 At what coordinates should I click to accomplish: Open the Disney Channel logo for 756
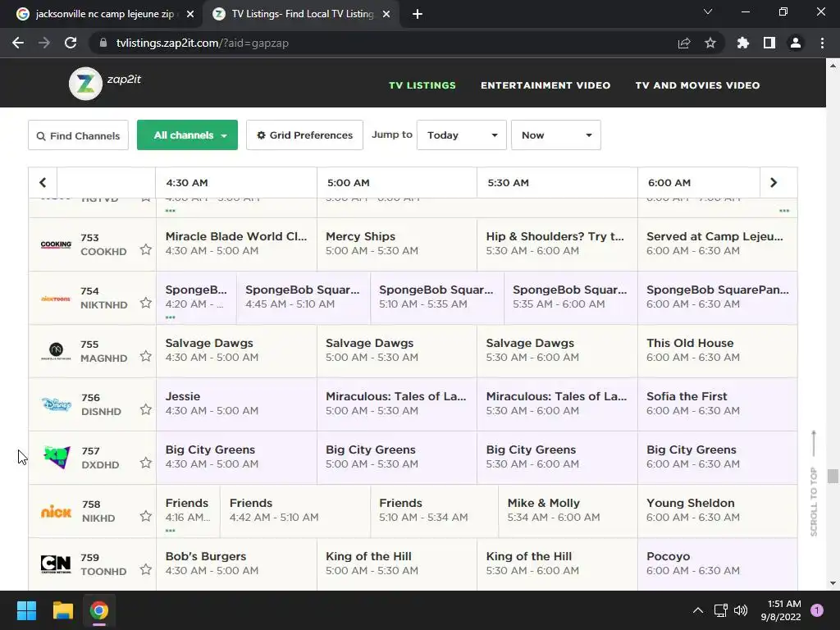tap(57, 404)
